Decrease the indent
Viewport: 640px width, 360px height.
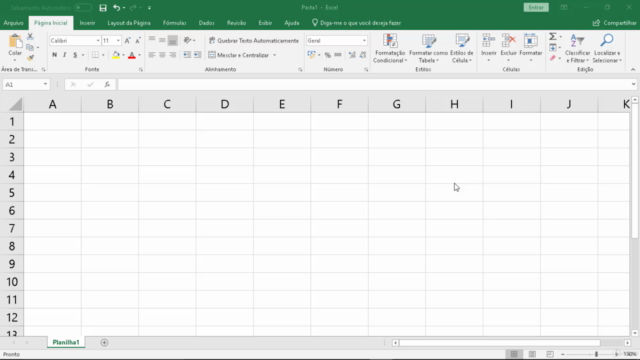tap(187, 55)
